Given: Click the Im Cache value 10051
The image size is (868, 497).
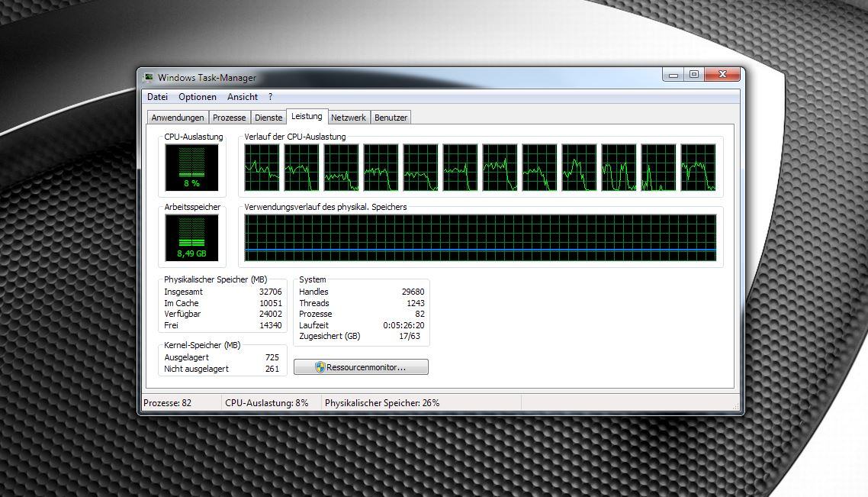Looking at the screenshot, I should click(271, 303).
